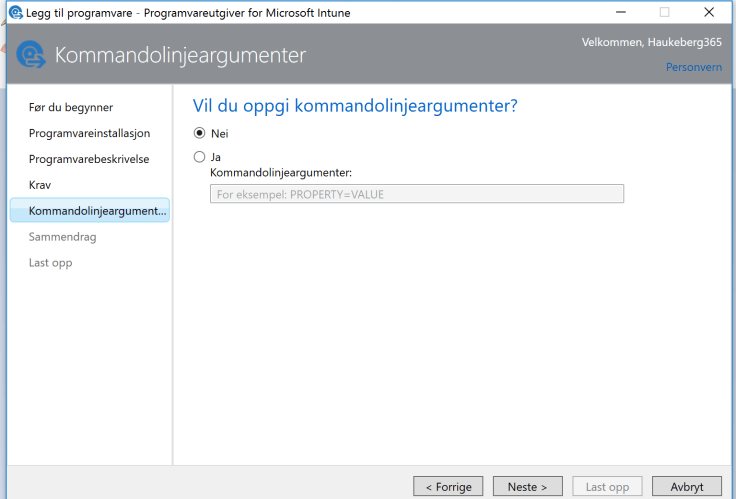
Task: Select the Ja radio button
Action: pos(199,157)
